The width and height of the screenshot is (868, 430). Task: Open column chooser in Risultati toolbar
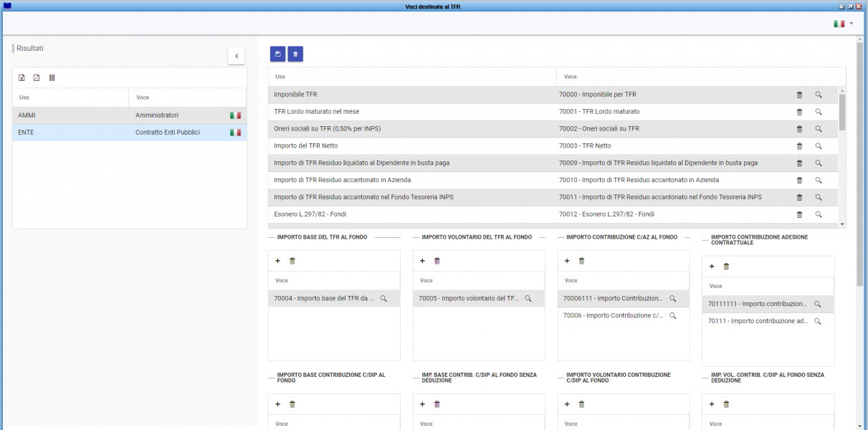(x=52, y=77)
